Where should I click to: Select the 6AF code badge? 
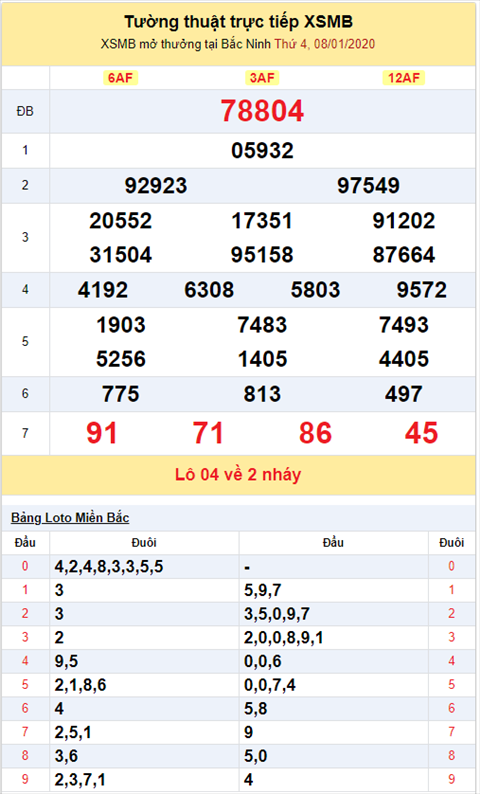[x=121, y=78]
